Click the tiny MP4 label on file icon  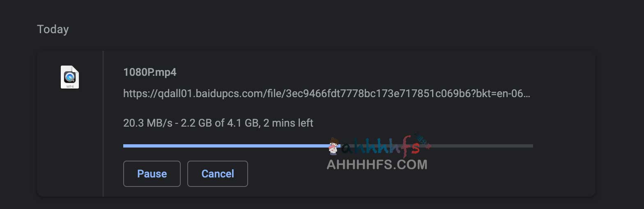click(x=70, y=86)
